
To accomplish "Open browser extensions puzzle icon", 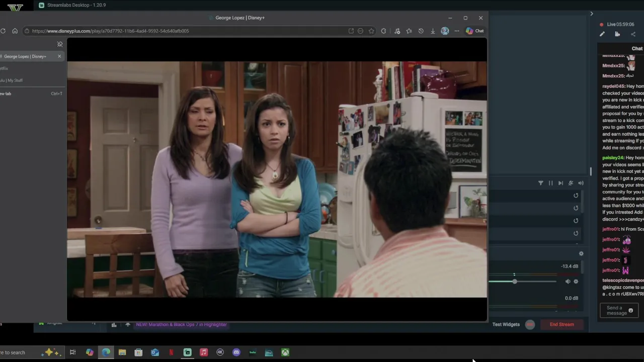I will pos(384,31).
